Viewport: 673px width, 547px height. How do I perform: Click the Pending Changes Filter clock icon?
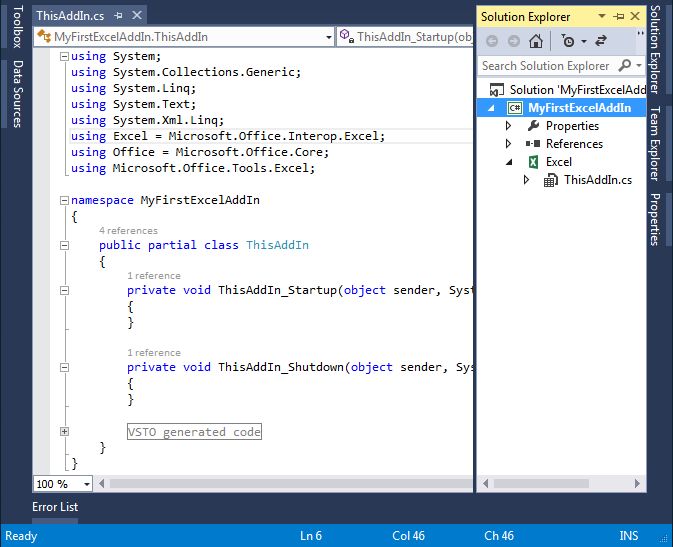(568, 41)
